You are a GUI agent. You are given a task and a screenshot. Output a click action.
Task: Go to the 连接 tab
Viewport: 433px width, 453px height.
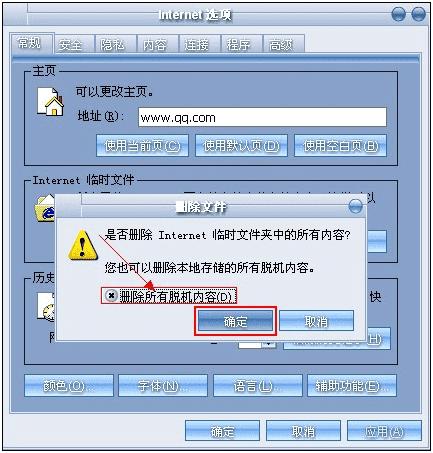tap(197, 45)
